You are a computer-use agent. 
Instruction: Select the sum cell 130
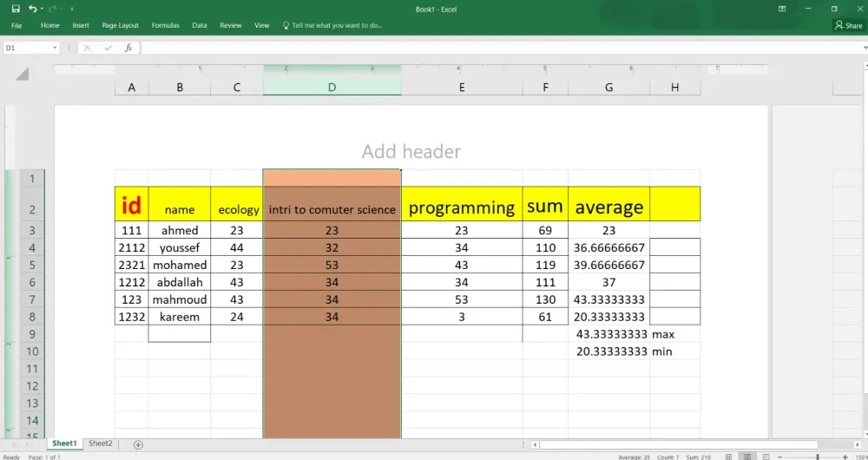coord(545,299)
